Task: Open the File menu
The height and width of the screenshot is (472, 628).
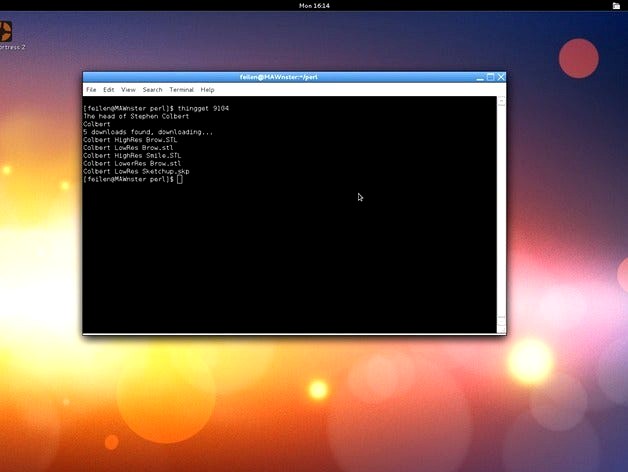Action: (91, 90)
